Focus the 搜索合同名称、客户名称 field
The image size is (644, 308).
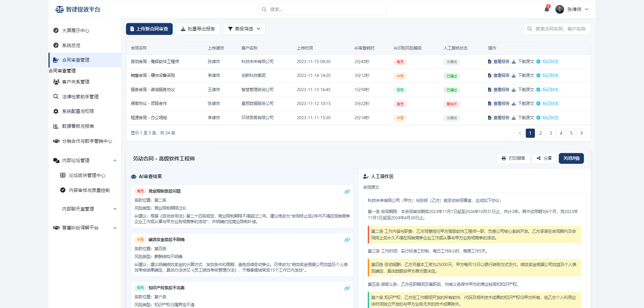coord(557,29)
